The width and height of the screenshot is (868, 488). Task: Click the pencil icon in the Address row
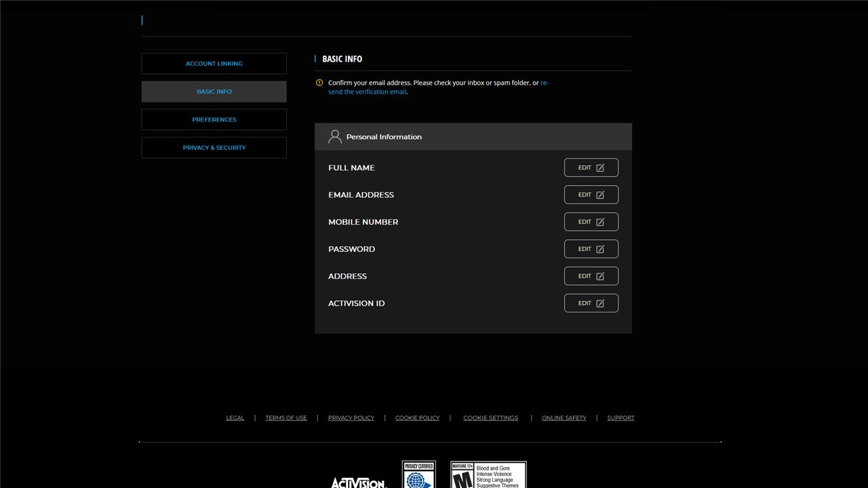click(x=600, y=277)
